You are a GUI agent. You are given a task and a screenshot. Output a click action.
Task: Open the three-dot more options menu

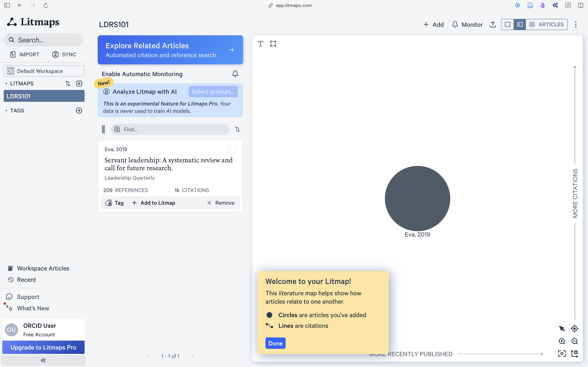[576, 24]
